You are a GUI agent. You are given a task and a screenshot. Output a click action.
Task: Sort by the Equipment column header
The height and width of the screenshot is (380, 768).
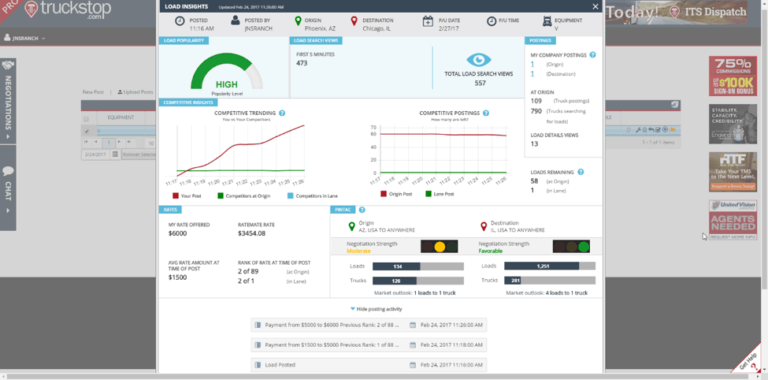pos(121,118)
